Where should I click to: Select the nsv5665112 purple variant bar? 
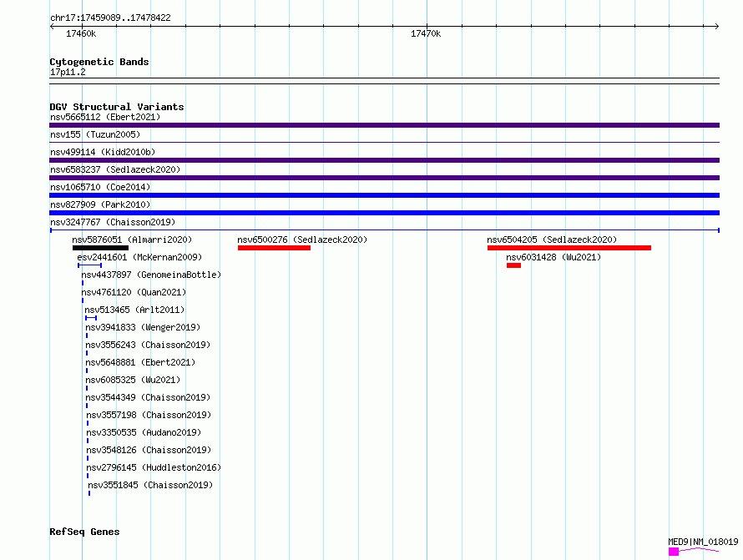(x=384, y=125)
